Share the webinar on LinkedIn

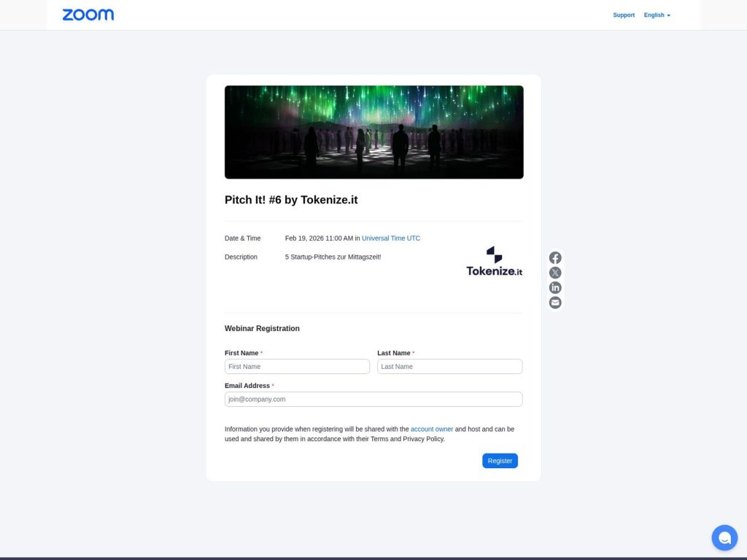coord(555,288)
